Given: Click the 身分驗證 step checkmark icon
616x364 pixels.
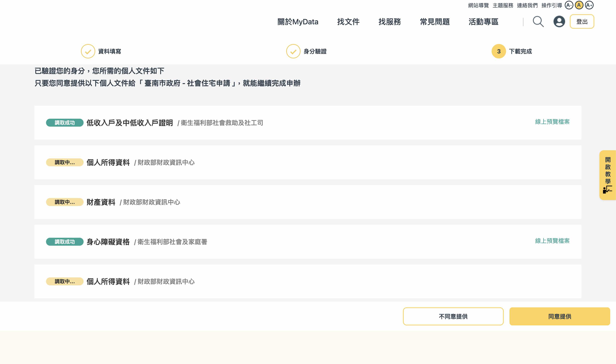Looking at the screenshot, I should point(293,51).
